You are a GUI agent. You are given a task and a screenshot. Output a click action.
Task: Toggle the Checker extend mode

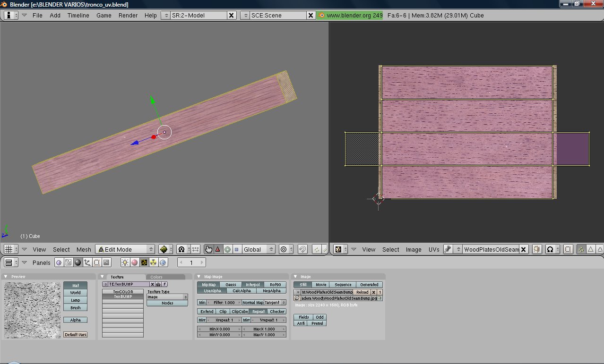(277, 312)
